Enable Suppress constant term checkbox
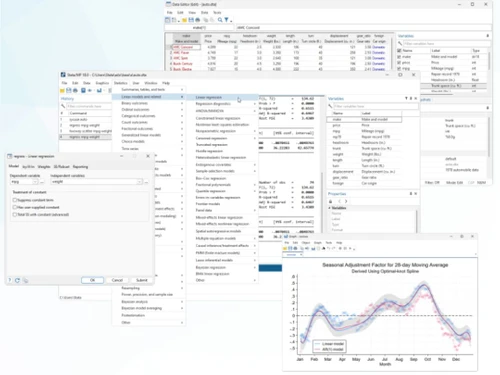500x375 pixels. [x=15, y=200]
